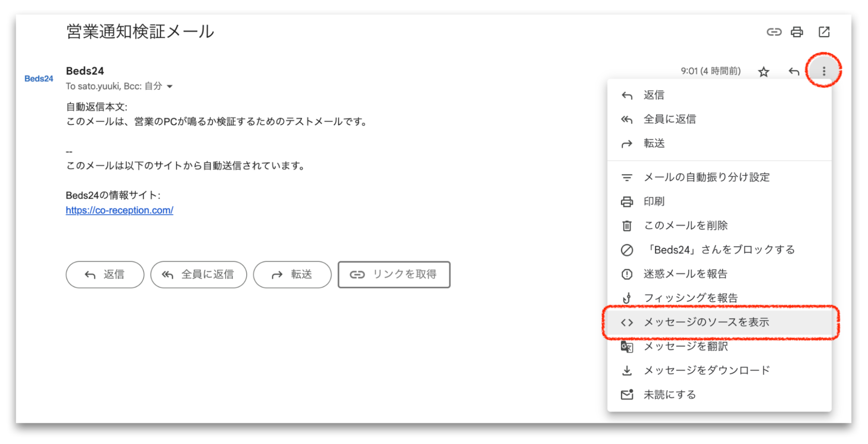Viewport: 868px width, 444px height.
Task: Open the co-reception.com hyperlink
Action: [x=119, y=210]
